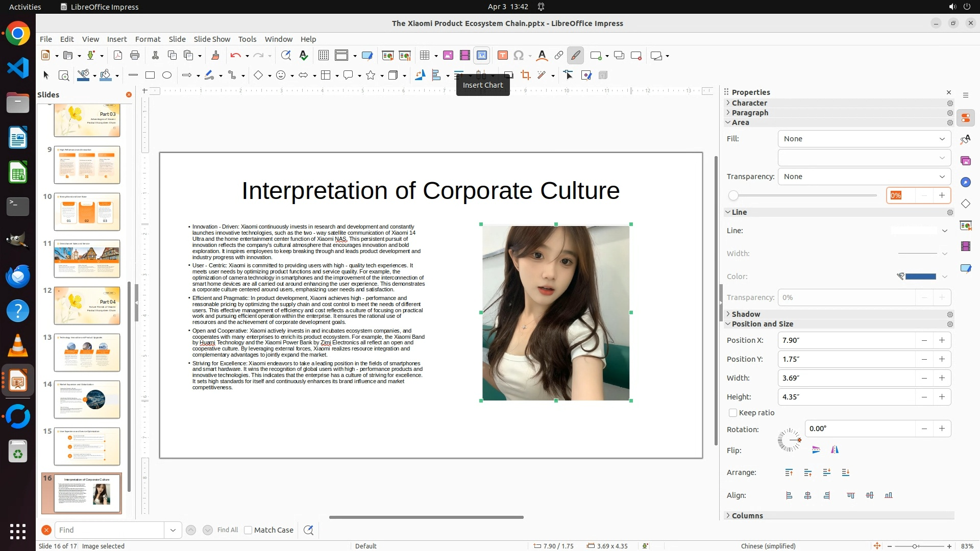Select slide 14 thumbnail

click(x=87, y=399)
